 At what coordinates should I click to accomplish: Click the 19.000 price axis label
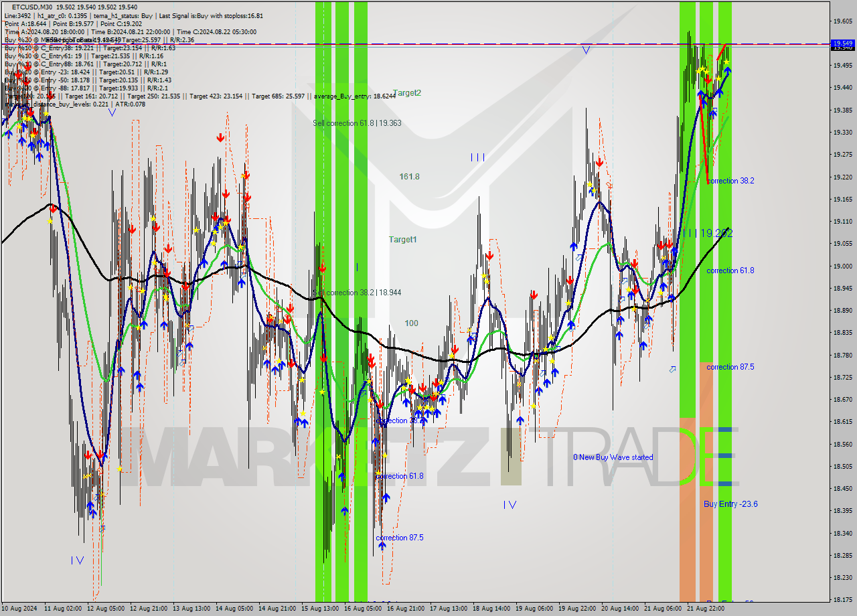[x=842, y=266]
